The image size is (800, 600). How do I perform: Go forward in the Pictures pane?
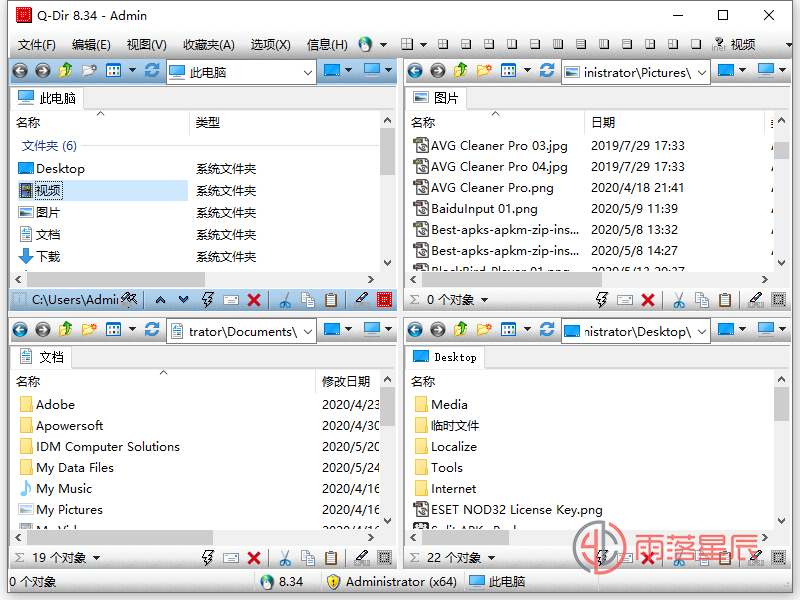tap(438, 70)
